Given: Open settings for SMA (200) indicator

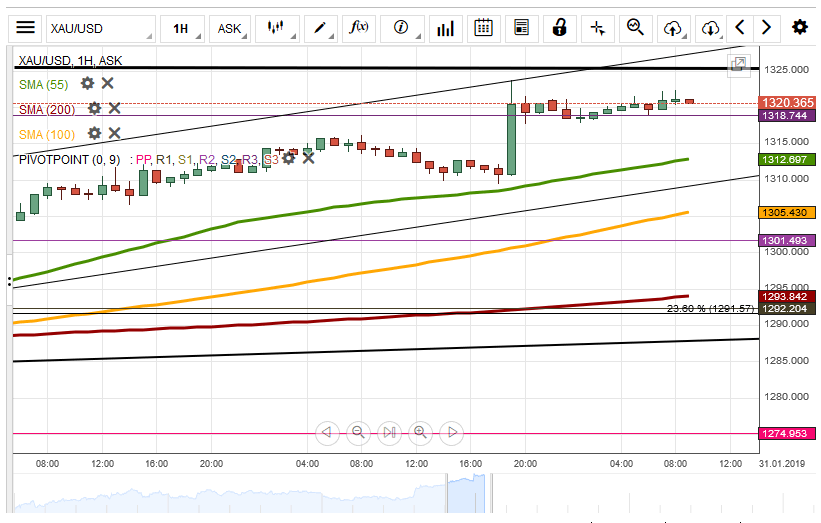Looking at the screenshot, I should 94,108.
